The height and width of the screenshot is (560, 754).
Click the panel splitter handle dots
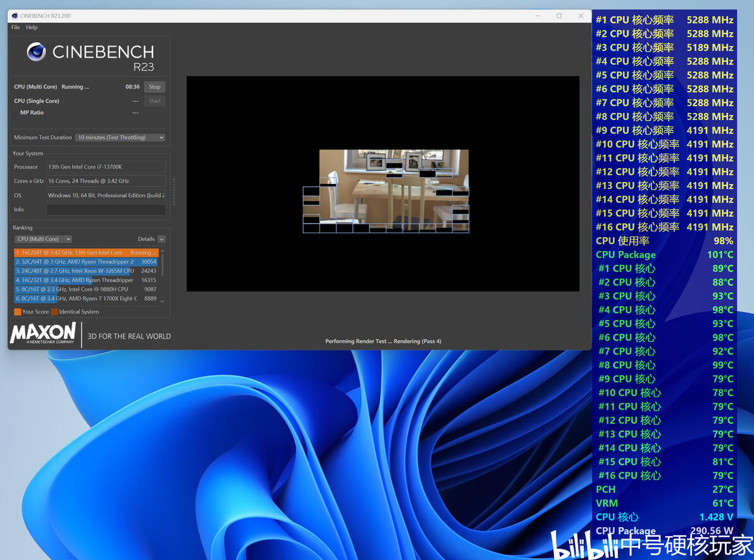click(173, 192)
